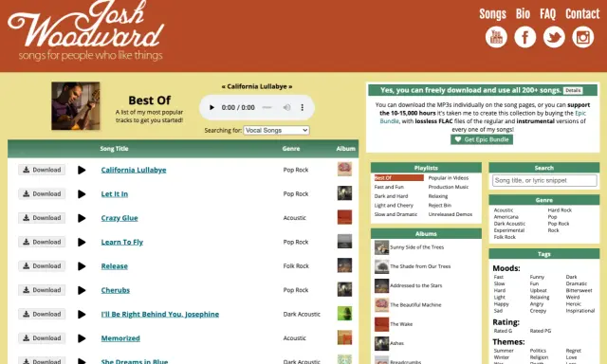Click the album art for Josephine row

click(x=344, y=314)
